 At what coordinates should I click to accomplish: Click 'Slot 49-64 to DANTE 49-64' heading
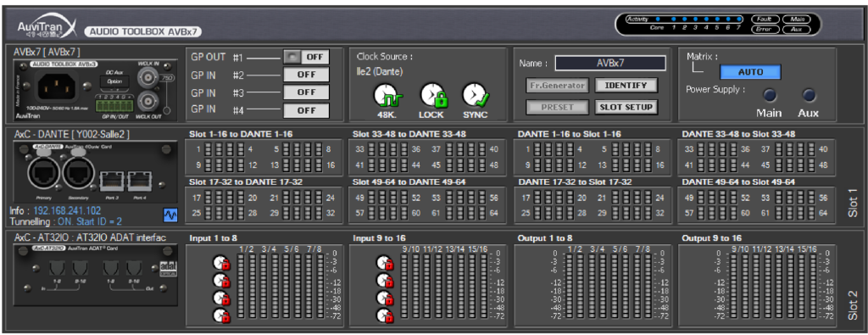(x=409, y=181)
